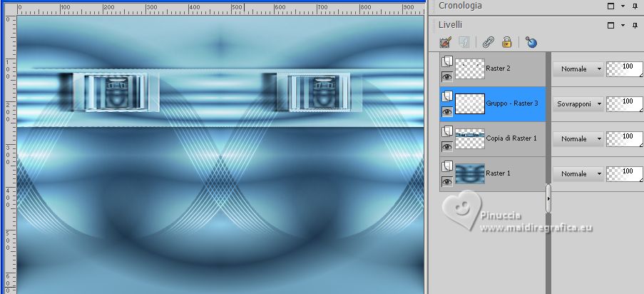This screenshot has width=644, height=294.
Task: Click the Raster 1 layer thumbnail
Action: coord(470,174)
